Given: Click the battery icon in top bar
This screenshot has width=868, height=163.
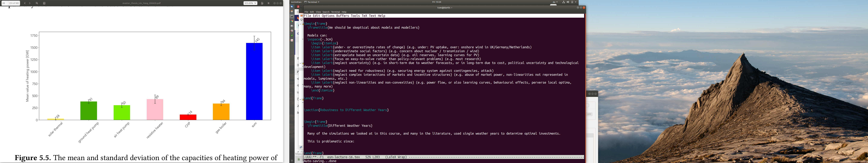Looking at the screenshot, I should coord(572,2).
